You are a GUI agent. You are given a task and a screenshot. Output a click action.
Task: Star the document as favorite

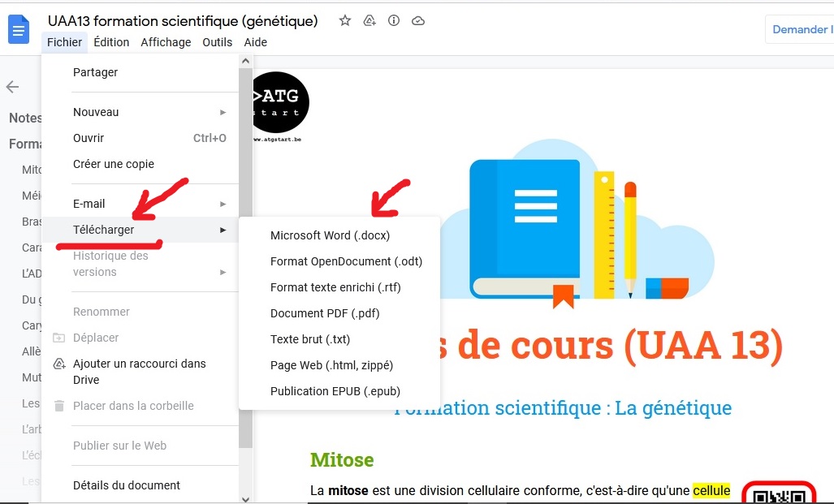[x=344, y=20]
